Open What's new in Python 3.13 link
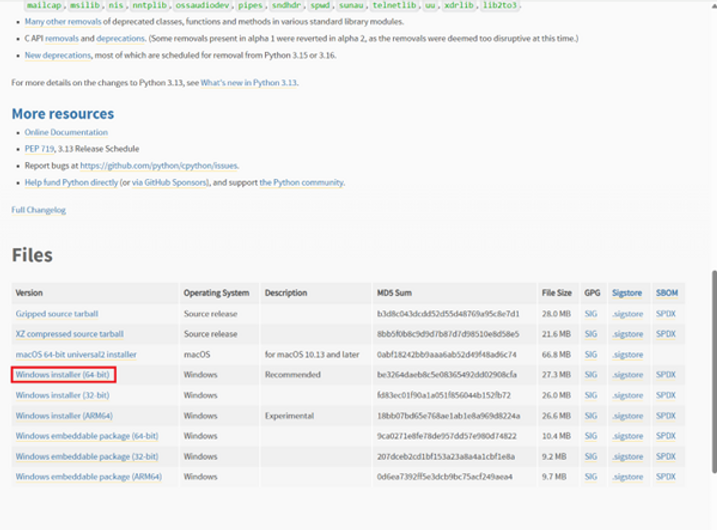Screen dimensions: 717x530 point(249,83)
